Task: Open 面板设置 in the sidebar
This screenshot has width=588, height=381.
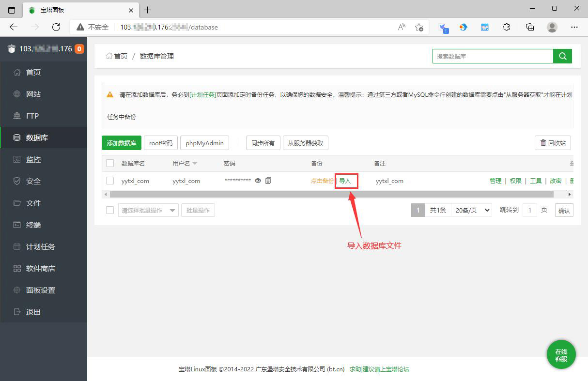Action: [x=44, y=290]
